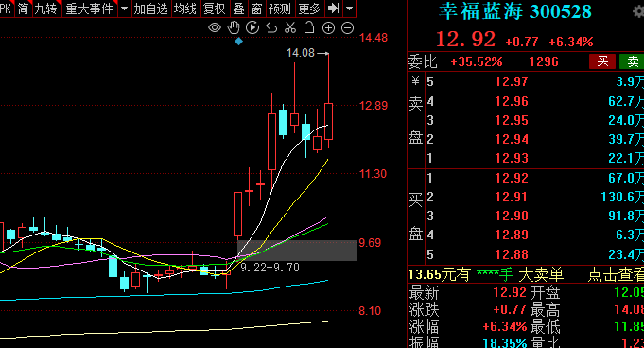Open the 复权 adjustment option
Screen dimensions: 644x348
pos(215,9)
